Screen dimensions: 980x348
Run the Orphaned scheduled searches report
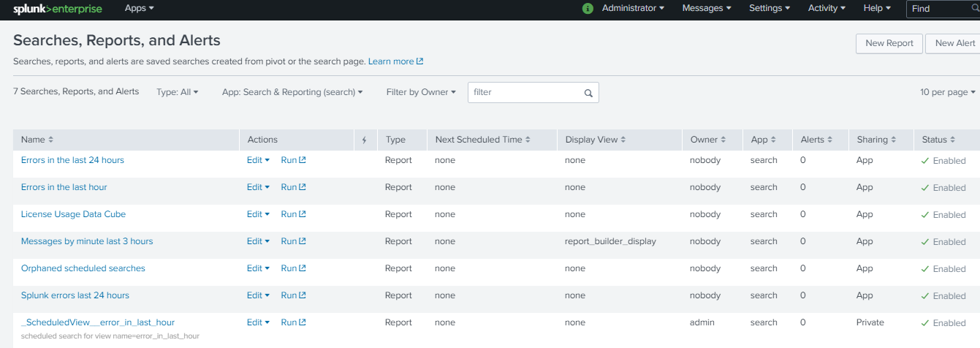(x=293, y=268)
